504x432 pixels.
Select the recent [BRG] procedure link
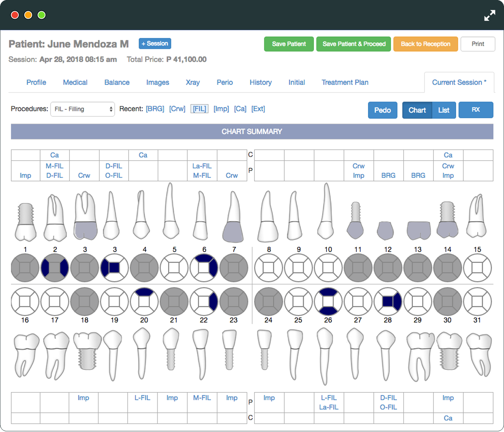(x=155, y=109)
